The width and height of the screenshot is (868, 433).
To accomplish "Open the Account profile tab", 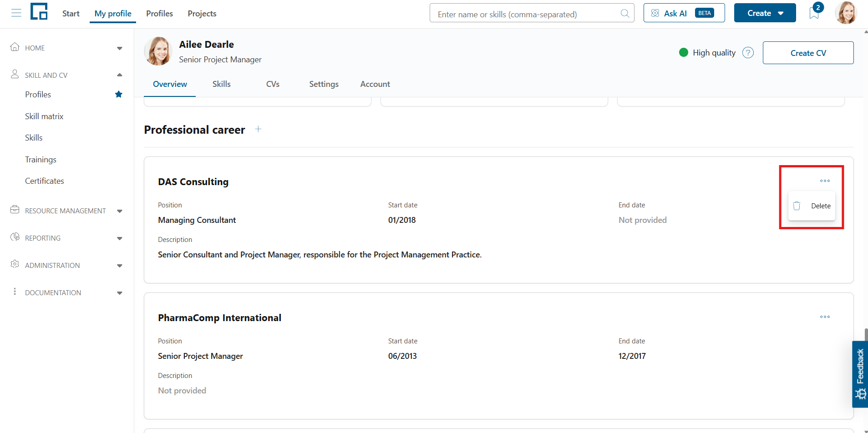I will point(375,84).
